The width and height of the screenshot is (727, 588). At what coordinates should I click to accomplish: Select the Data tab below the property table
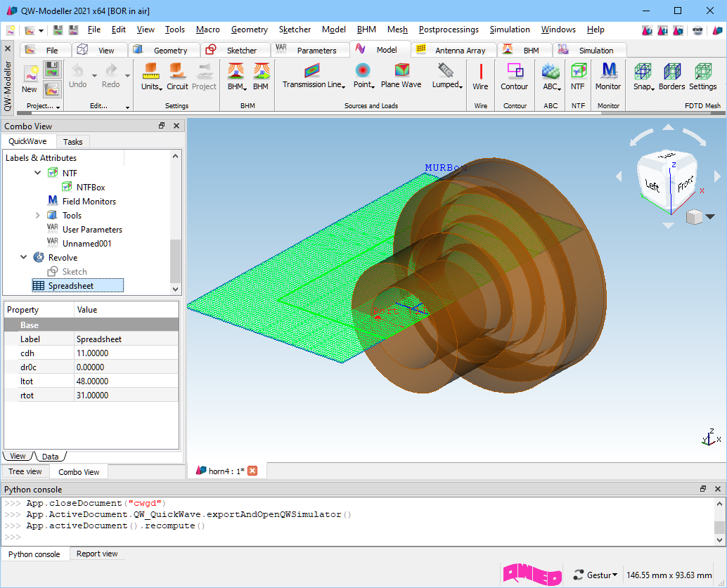(x=50, y=457)
